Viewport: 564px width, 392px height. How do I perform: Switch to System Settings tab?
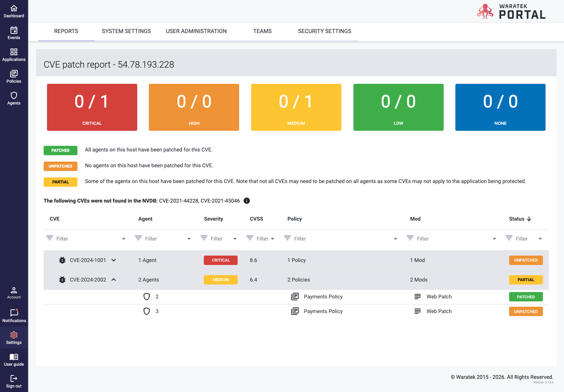pyautogui.click(x=126, y=31)
